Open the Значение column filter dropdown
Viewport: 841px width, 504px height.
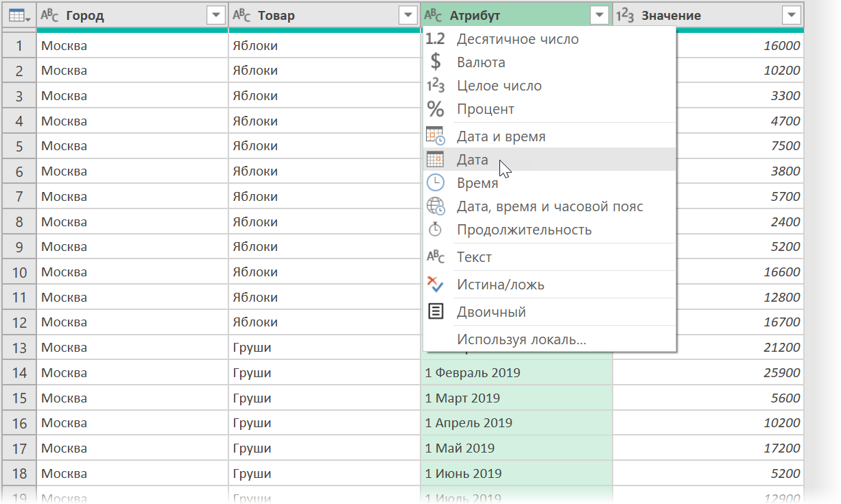coord(792,16)
